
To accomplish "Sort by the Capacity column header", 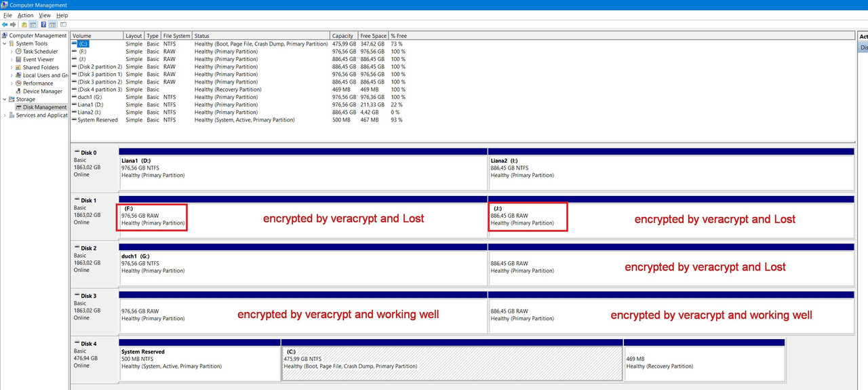I will click(x=344, y=35).
